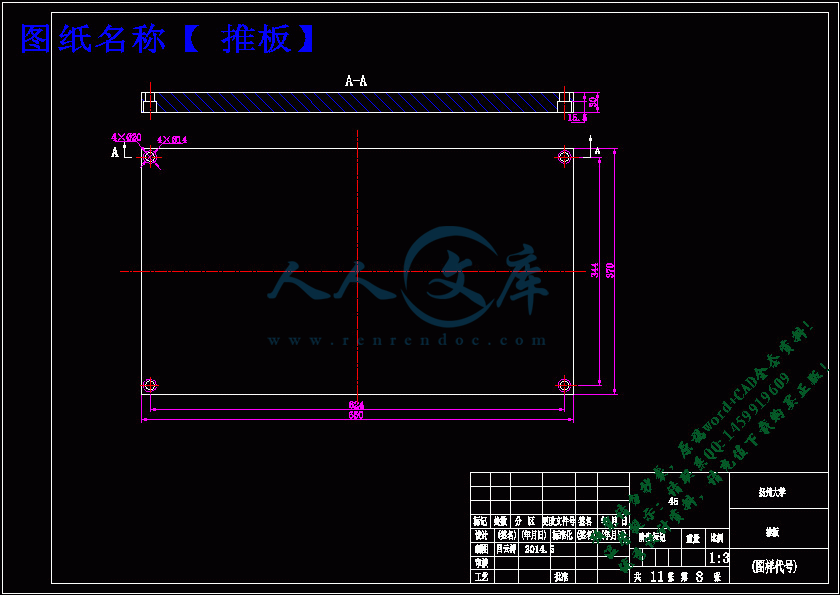The width and height of the screenshot is (840, 595).
Task: Select the bottom-right hole circle
Action: click(x=564, y=385)
